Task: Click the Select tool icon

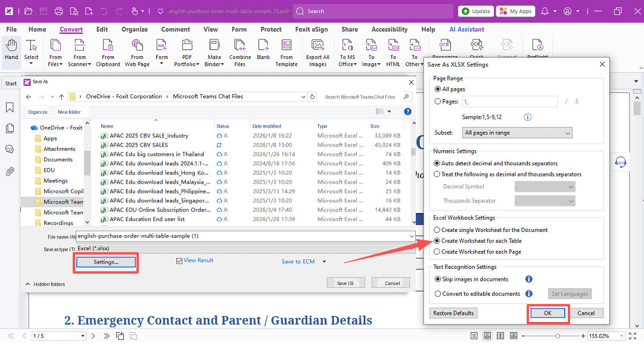Action: pyautogui.click(x=31, y=46)
